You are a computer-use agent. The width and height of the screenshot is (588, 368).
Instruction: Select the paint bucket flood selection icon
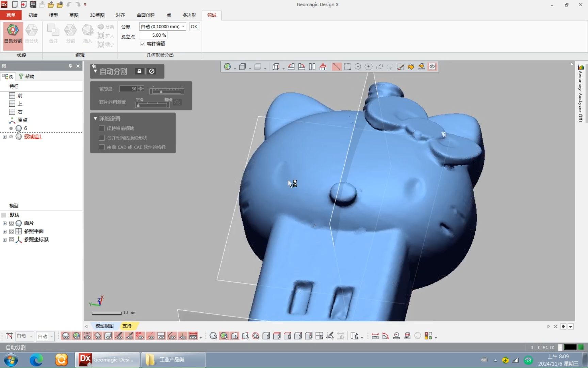(x=411, y=67)
